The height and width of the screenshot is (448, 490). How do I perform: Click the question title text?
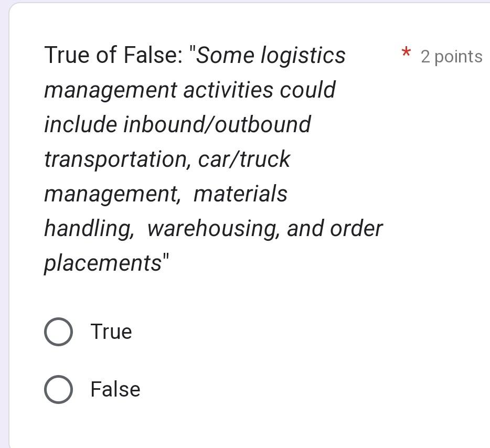116,55
